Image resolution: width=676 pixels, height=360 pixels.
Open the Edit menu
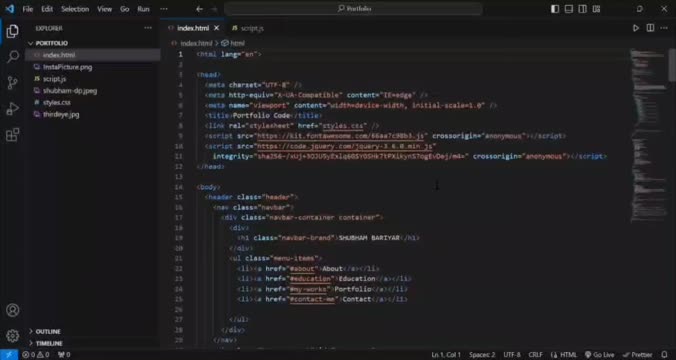[47, 9]
